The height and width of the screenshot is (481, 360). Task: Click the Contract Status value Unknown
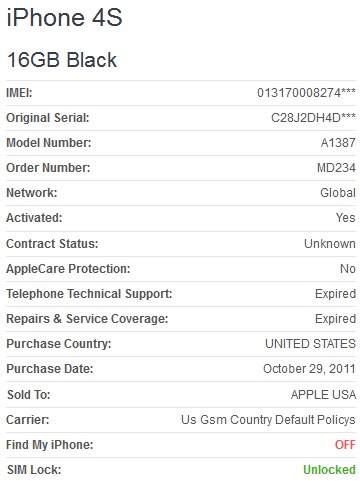[330, 244]
